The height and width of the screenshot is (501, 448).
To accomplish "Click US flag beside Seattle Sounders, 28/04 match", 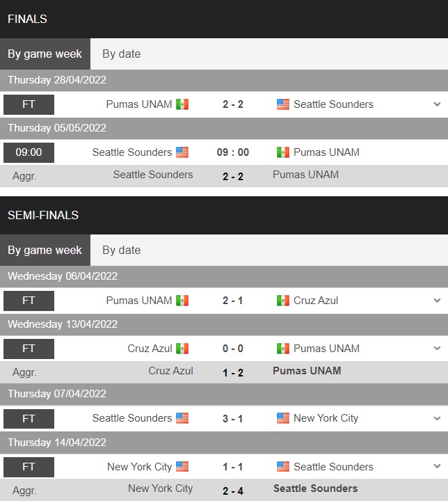I will 283,104.
